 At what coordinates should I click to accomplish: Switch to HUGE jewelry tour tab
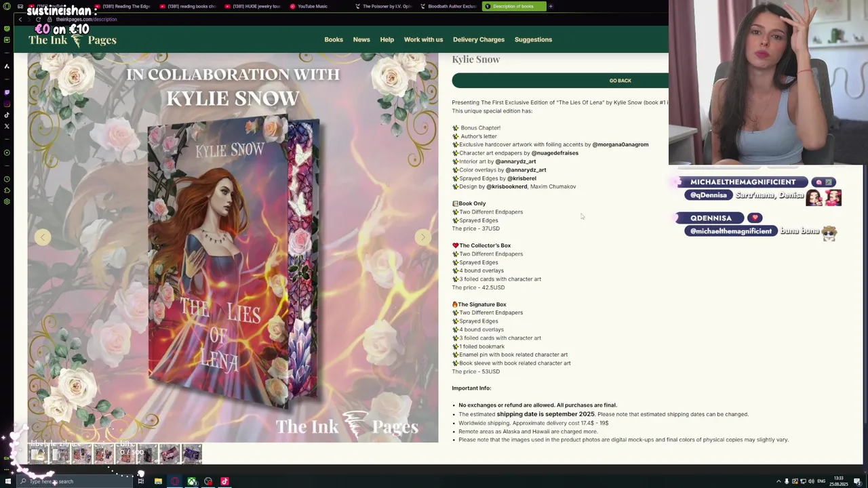253,6
